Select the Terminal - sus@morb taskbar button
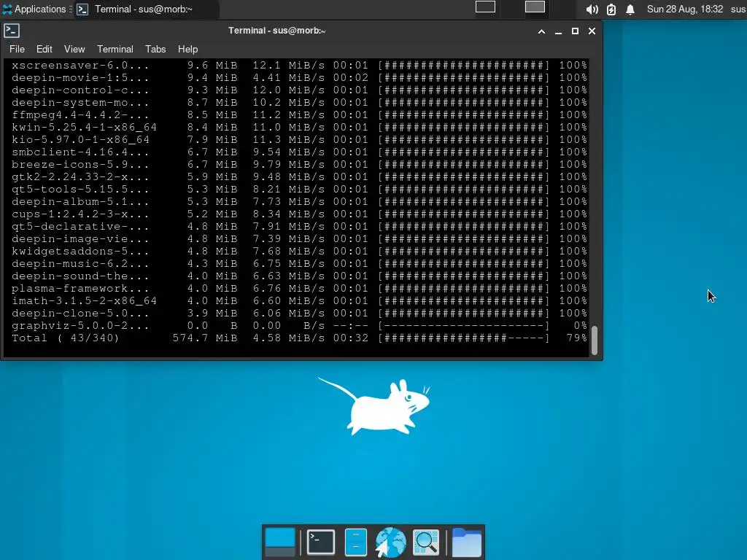The height and width of the screenshot is (560, 747). pyautogui.click(x=146, y=9)
